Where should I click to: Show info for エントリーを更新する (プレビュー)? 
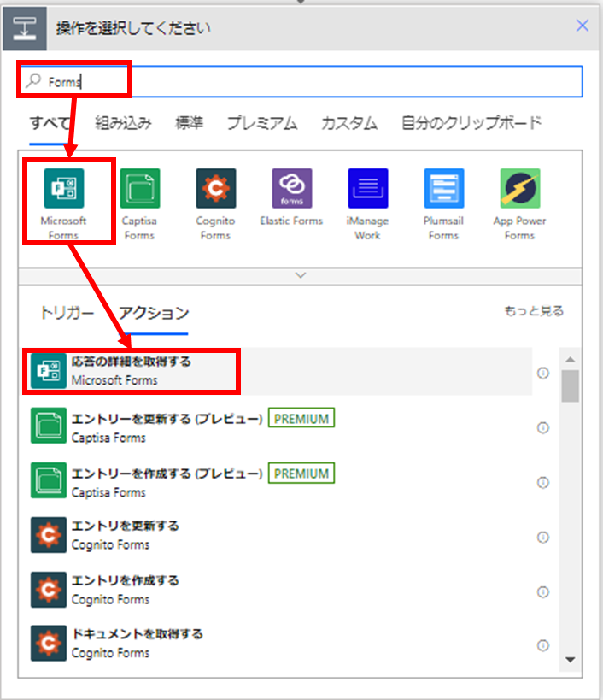[543, 428]
